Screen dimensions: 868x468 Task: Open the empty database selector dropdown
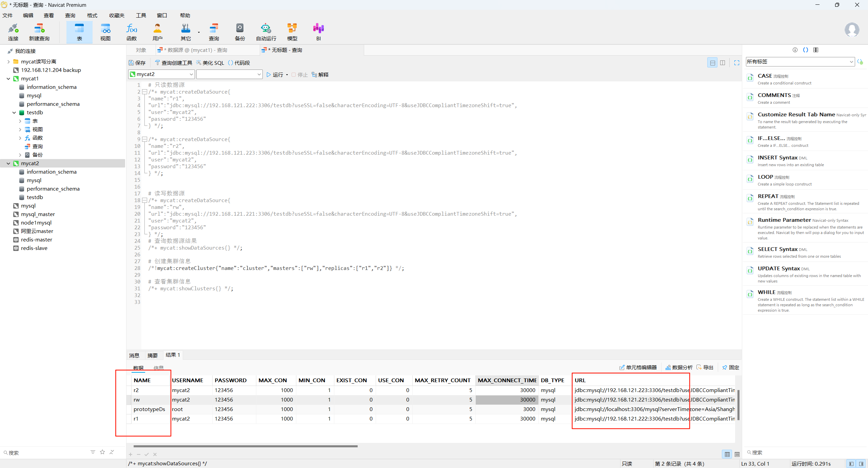[230, 74]
